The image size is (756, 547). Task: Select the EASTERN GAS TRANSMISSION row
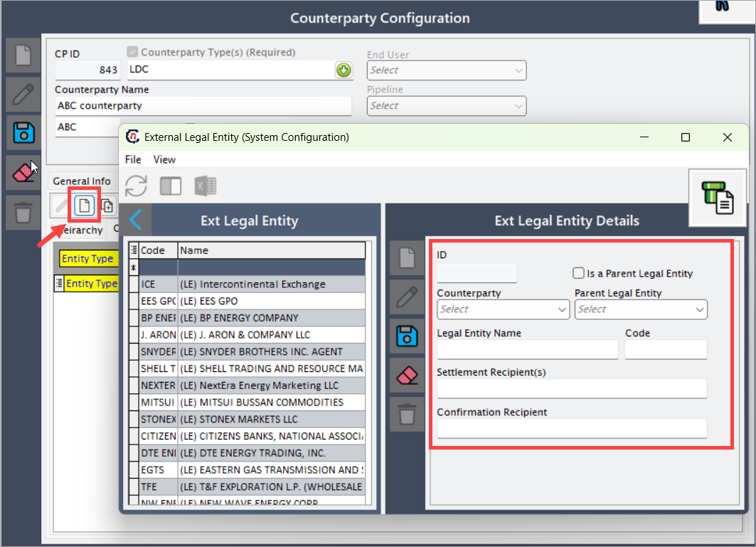[x=247, y=469]
